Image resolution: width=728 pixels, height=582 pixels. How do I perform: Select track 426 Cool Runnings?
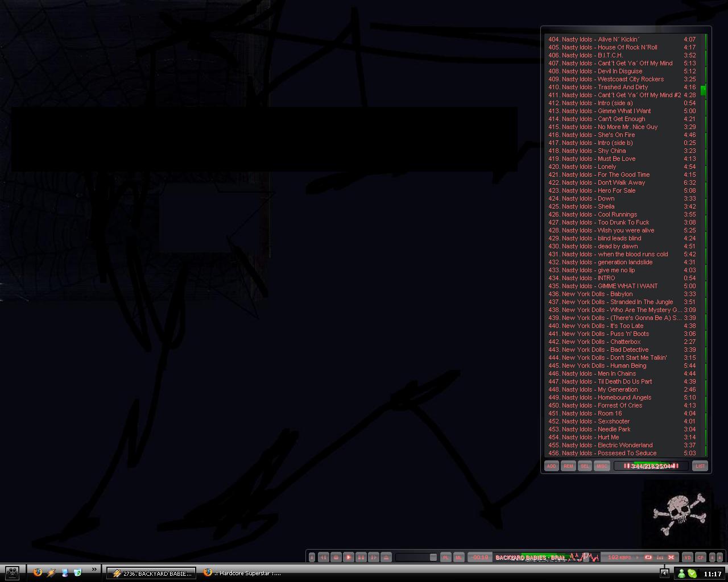click(622, 214)
